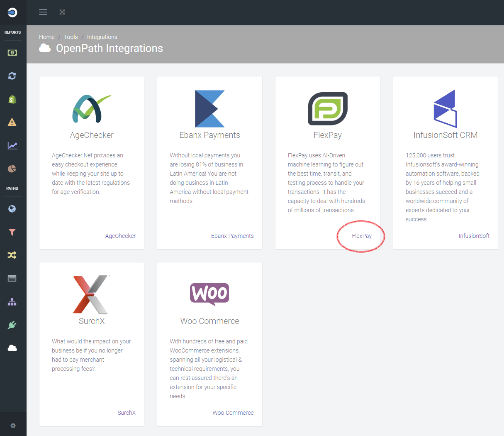Image resolution: width=504 pixels, height=436 pixels.
Task: Click the pie chart report icon
Action: 13,169
